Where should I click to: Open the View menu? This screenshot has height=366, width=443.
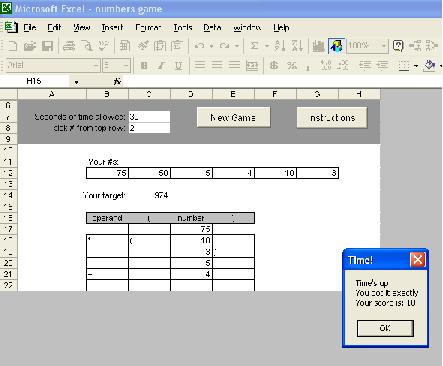(82, 28)
